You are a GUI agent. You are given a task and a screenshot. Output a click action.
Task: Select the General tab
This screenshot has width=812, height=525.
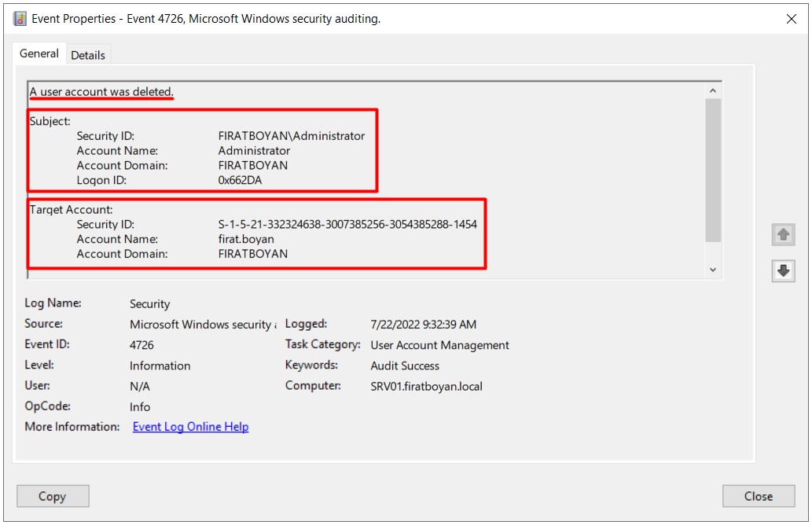(x=39, y=53)
